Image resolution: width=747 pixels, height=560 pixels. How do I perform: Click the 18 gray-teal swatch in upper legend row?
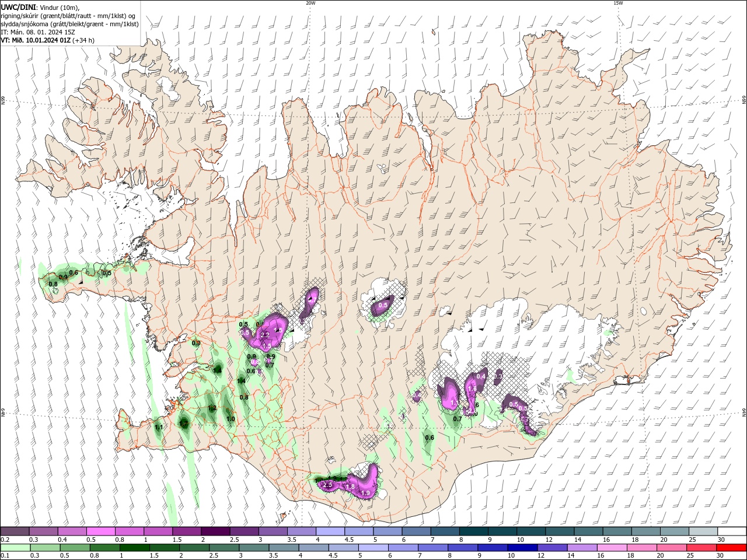click(645, 531)
